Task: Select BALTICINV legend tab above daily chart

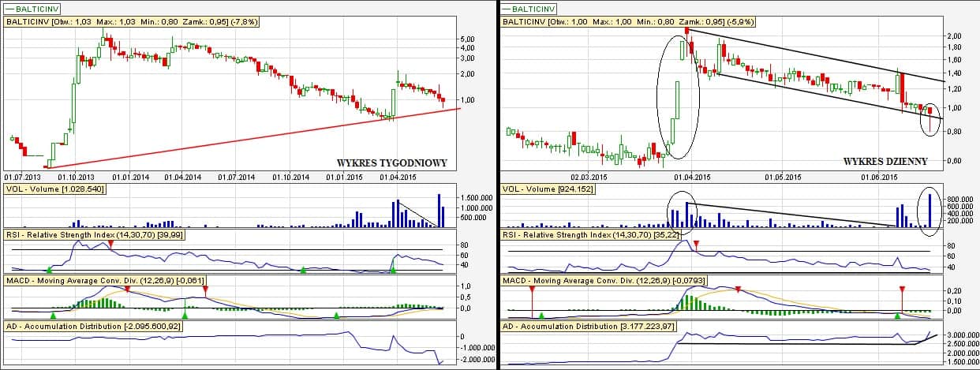Action: coord(529,9)
